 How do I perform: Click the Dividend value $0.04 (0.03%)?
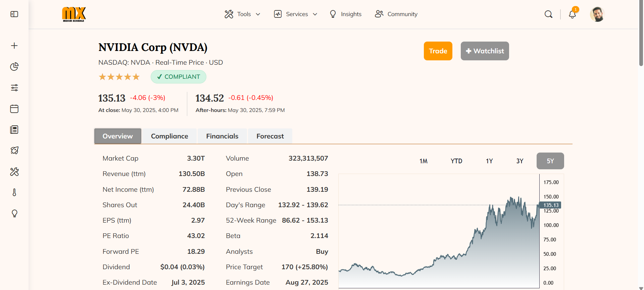pyautogui.click(x=183, y=267)
